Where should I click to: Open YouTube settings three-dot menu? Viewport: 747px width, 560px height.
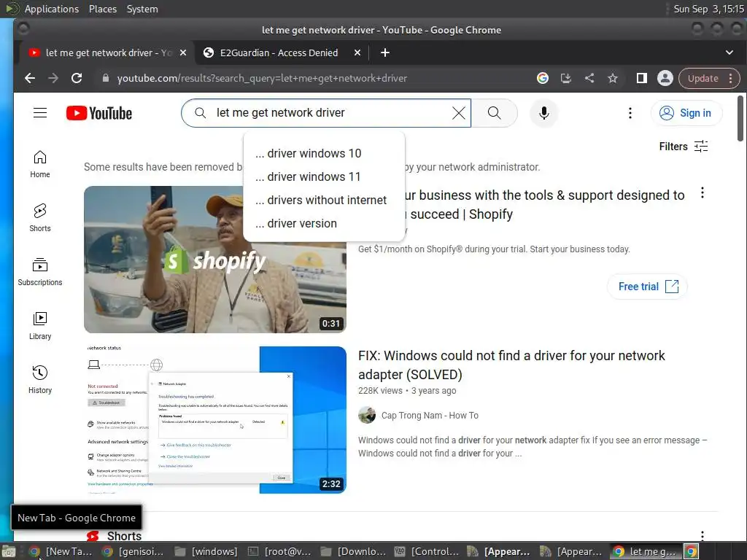[x=630, y=113]
